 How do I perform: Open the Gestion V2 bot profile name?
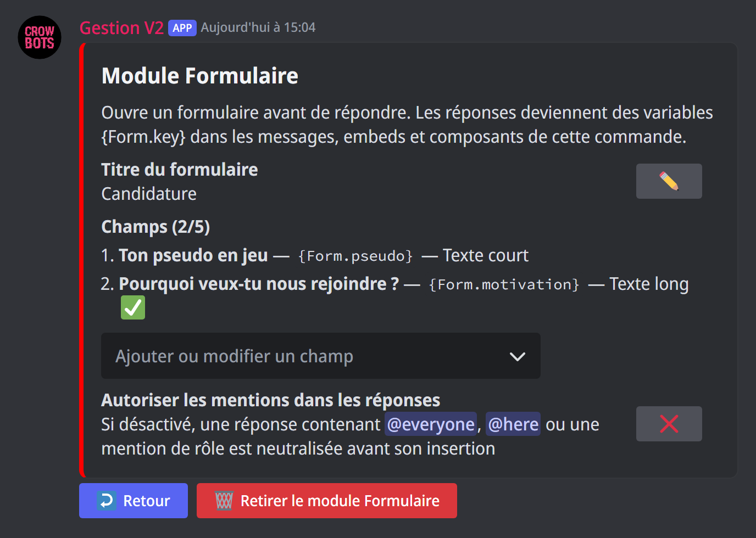121,27
